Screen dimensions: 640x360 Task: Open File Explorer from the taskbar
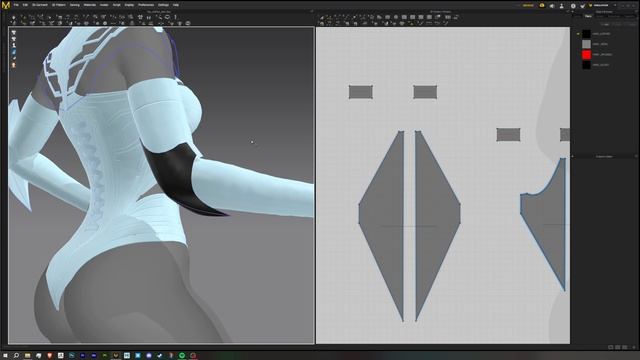pos(27,356)
